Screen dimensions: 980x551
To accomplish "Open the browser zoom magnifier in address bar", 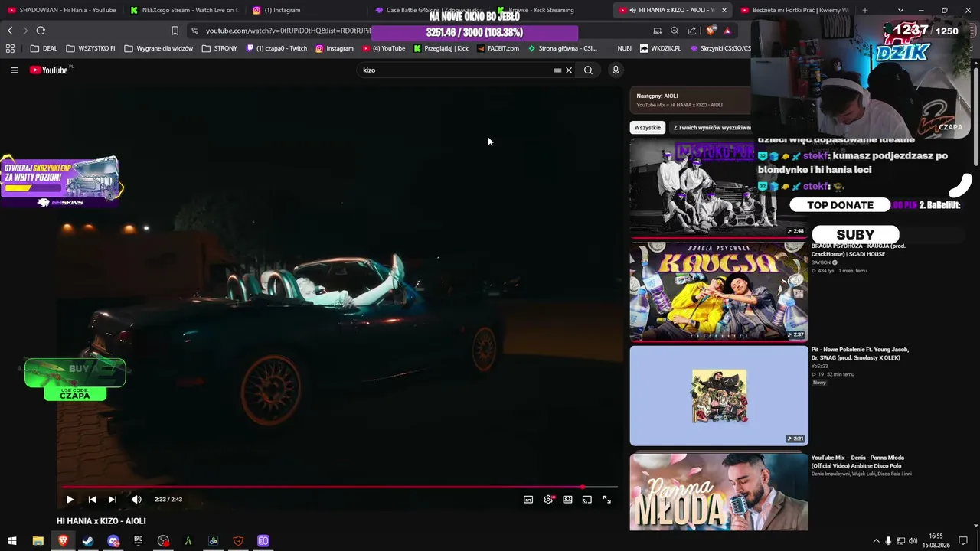I will click(675, 31).
